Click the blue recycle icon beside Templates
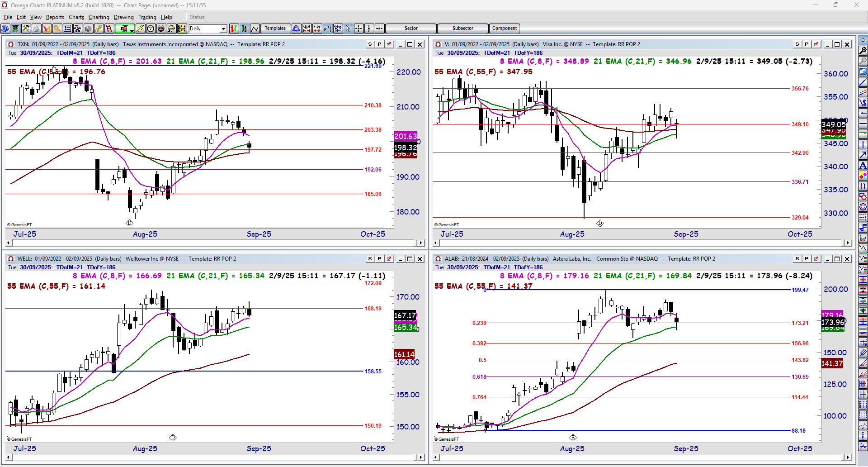Viewport: 868px width, 467px height. [x=296, y=29]
